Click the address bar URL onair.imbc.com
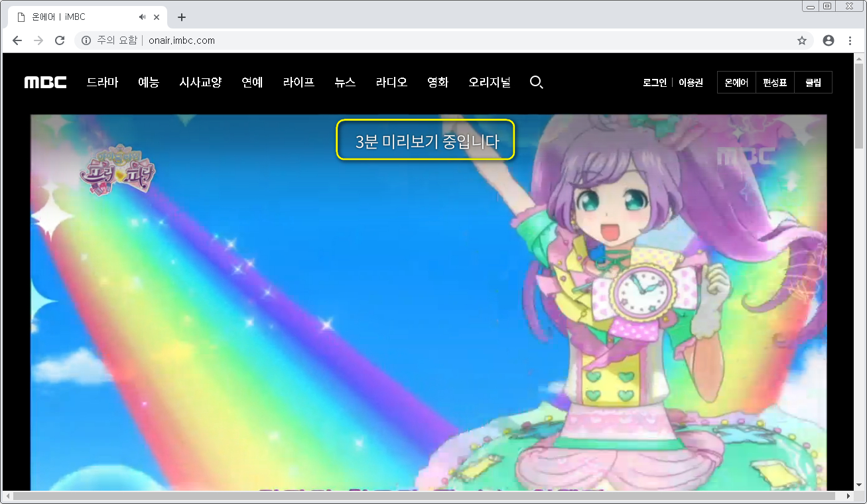 coord(182,40)
